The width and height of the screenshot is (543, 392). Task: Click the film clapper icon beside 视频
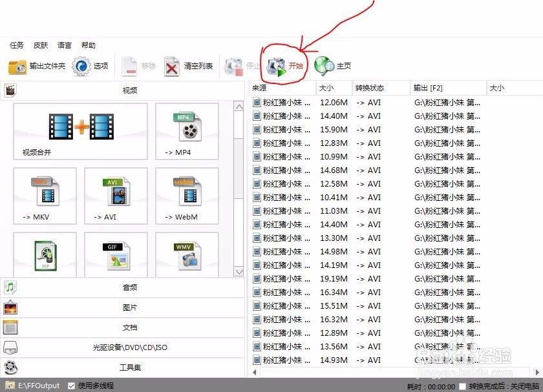click(x=10, y=90)
